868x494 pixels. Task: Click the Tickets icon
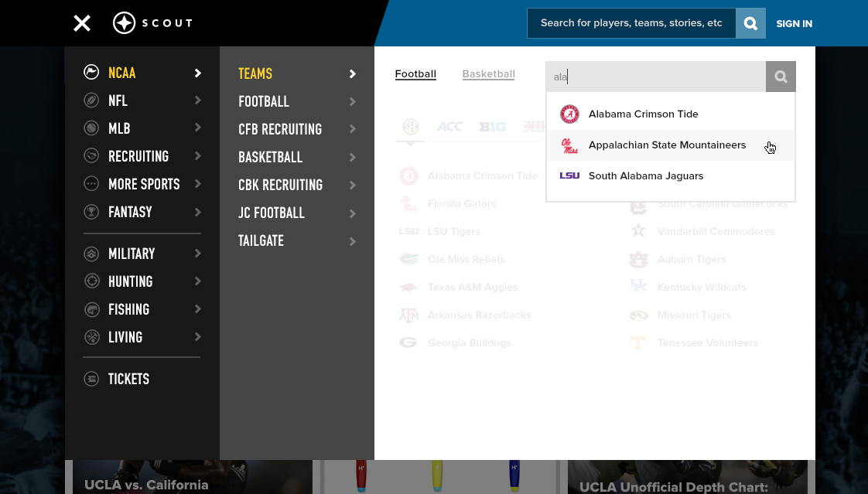tap(91, 378)
